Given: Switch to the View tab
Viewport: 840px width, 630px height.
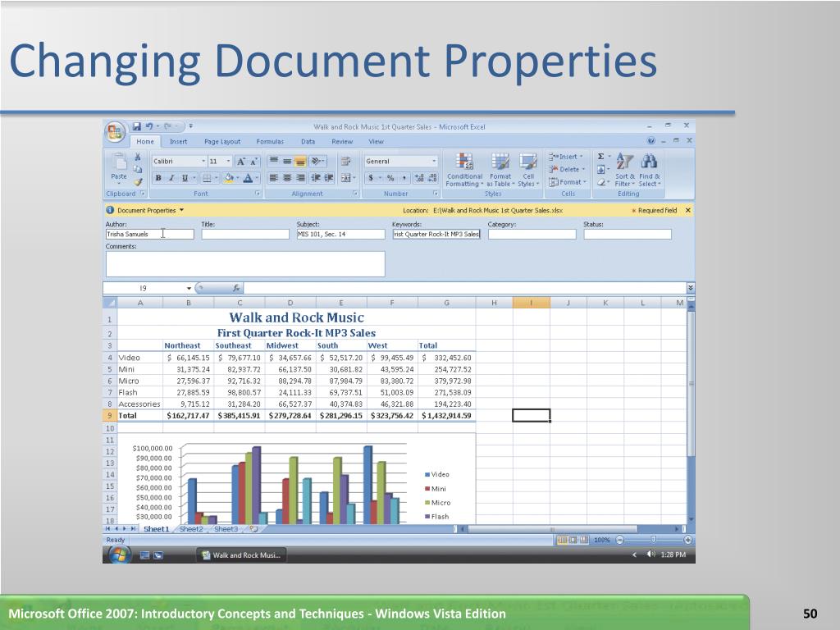Looking at the screenshot, I should 376,141.
